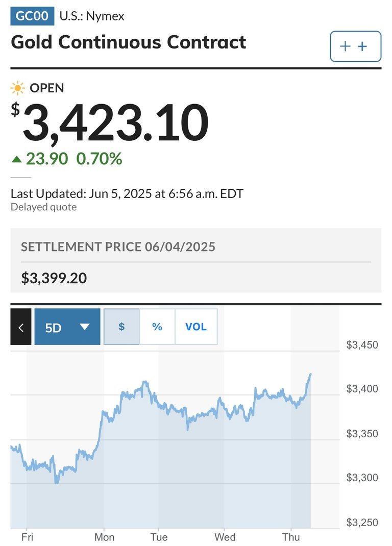Click the $3,423.10 current price

[x=110, y=122]
